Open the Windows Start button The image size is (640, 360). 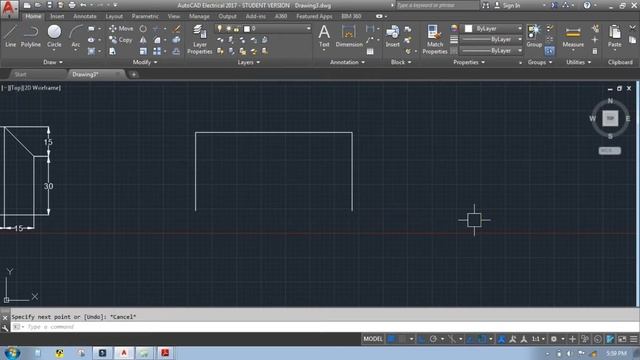coord(12,353)
